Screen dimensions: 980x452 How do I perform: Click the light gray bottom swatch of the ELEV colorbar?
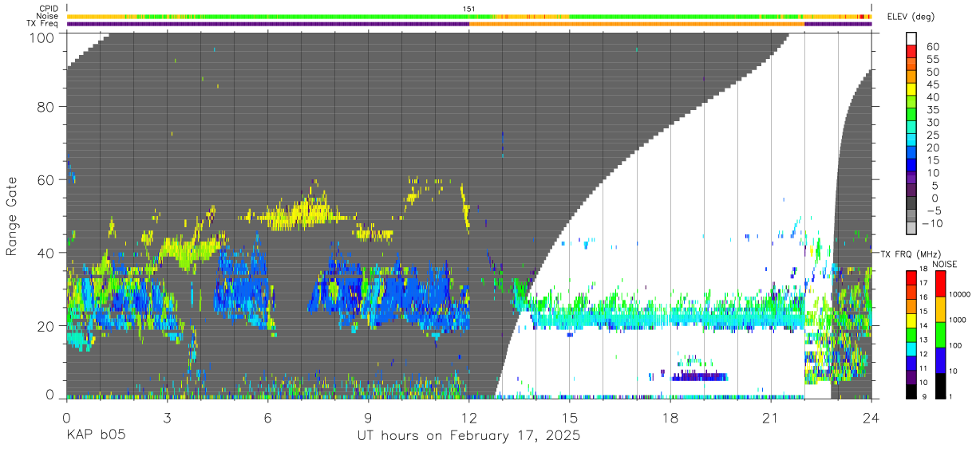[x=911, y=226]
